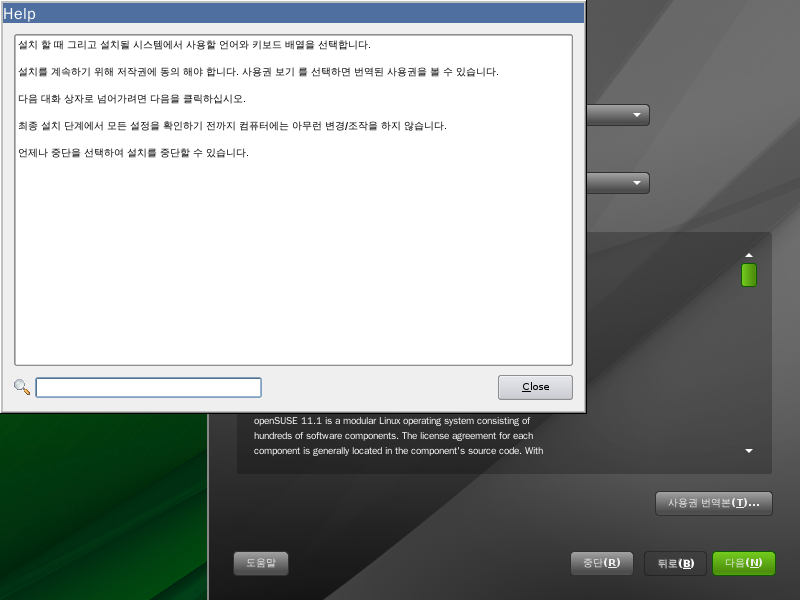
Task: Open the upper dropdown arrow in the installer
Action: 637,115
